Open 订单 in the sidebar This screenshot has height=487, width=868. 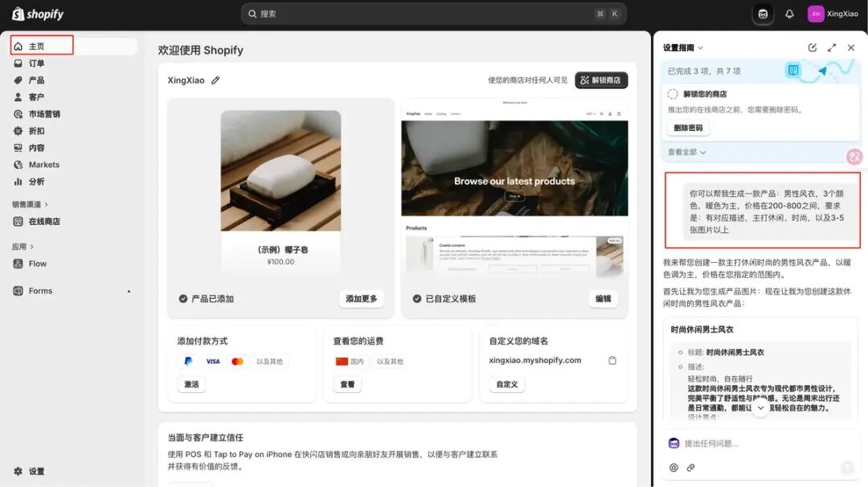pos(36,63)
